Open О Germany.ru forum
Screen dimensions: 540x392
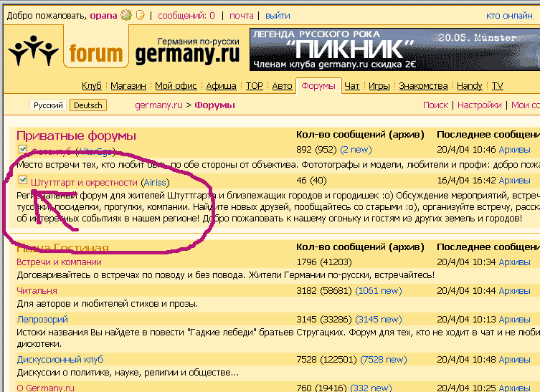[x=45, y=388]
